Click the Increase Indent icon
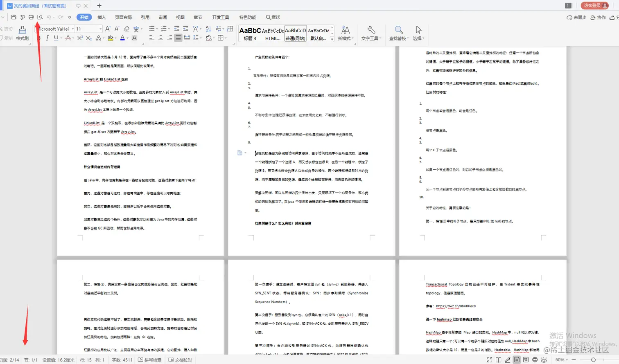 [185, 29]
